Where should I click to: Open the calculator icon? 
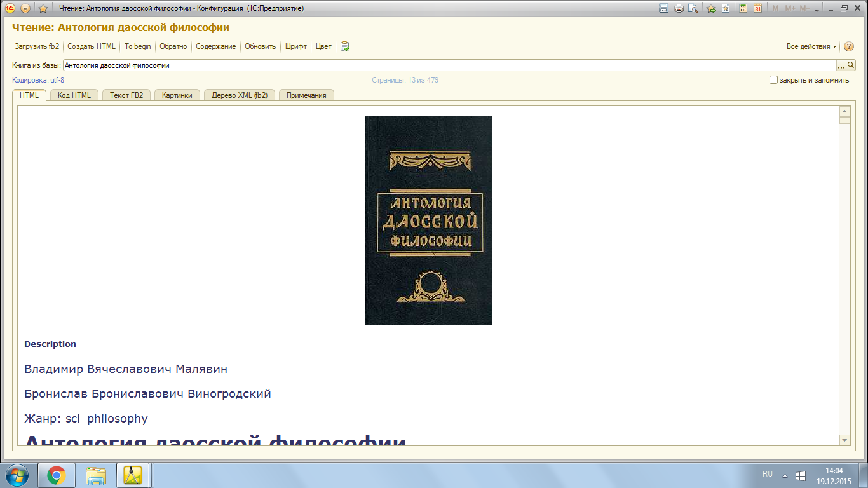pyautogui.click(x=743, y=8)
